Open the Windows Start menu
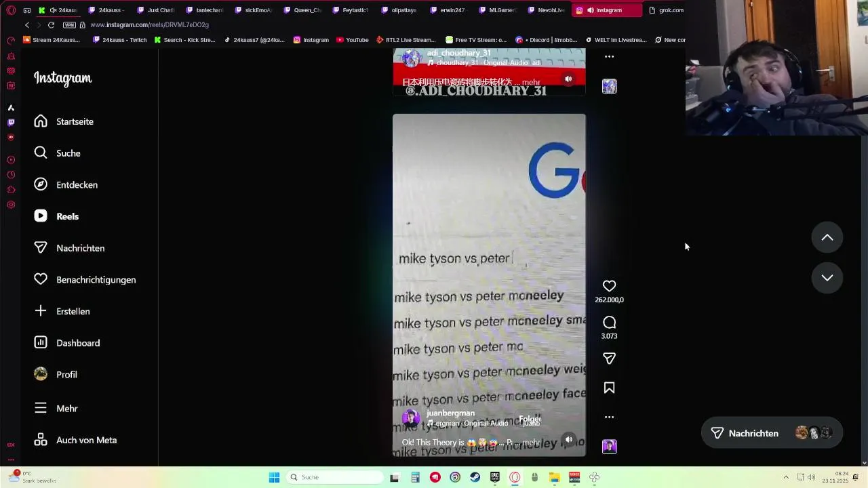Image resolution: width=868 pixels, height=488 pixels. [x=274, y=477]
